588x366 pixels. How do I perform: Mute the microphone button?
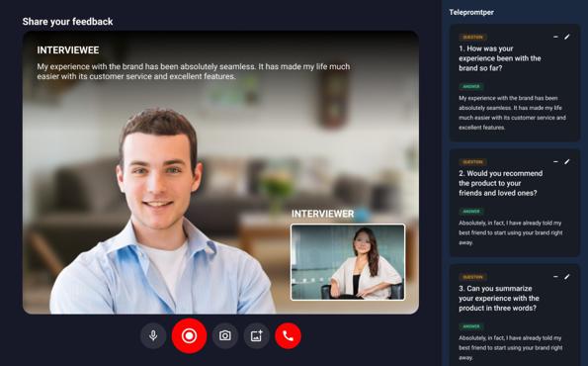click(153, 335)
